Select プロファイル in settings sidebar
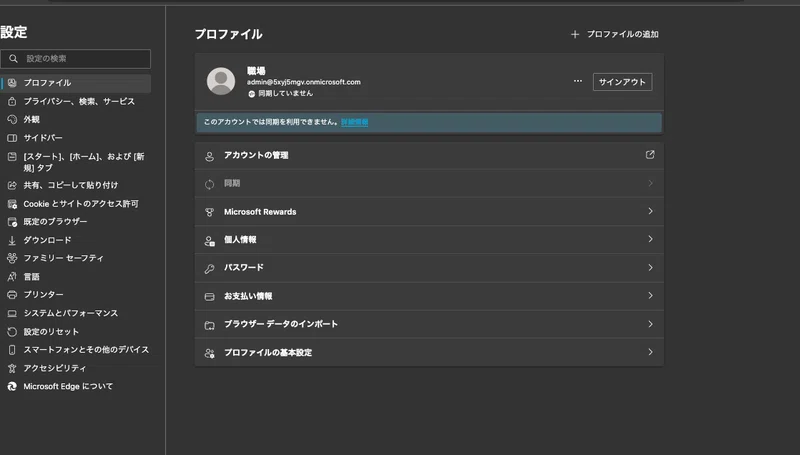Image resolution: width=800 pixels, height=455 pixels. click(x=76, y=83)
